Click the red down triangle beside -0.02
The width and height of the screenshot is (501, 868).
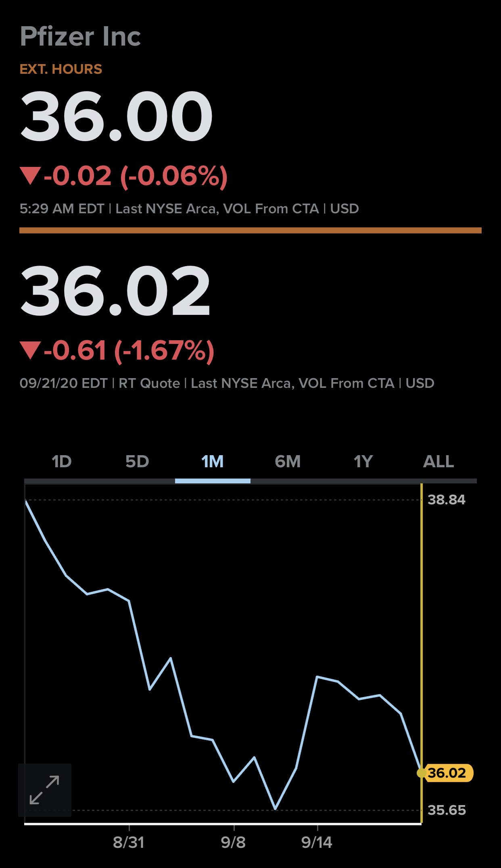click(30, 176)
